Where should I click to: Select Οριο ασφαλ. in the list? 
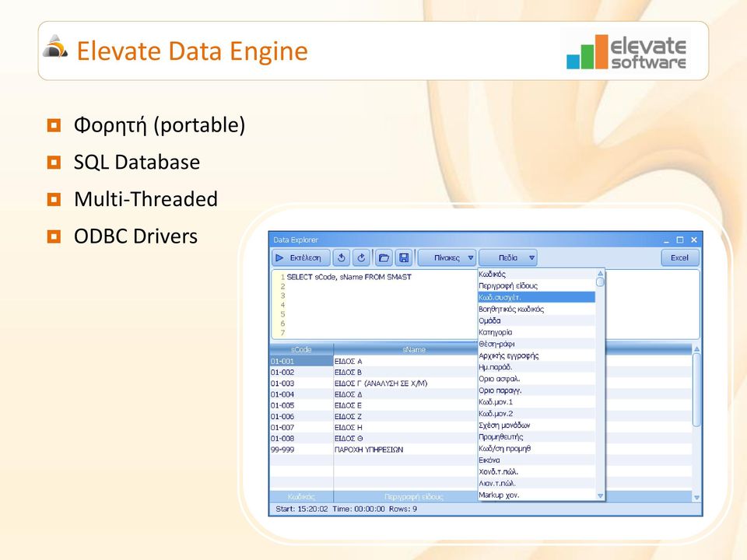pyautogui.click(x=536, y=379)
